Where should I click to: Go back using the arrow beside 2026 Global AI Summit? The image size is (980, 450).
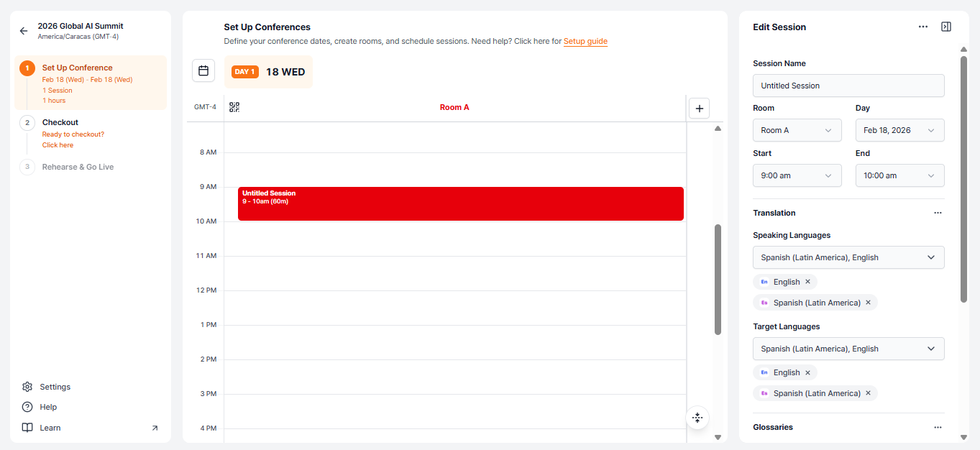(x=24, y=31)
